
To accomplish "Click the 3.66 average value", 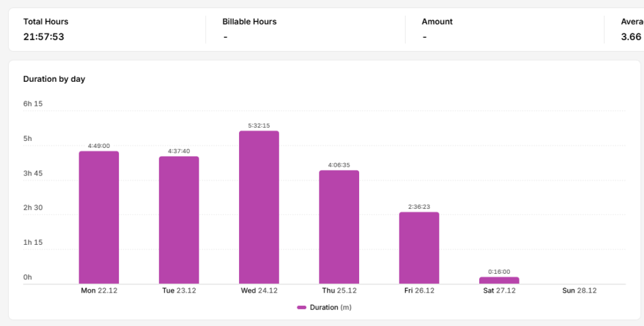I will pos(631,37).
